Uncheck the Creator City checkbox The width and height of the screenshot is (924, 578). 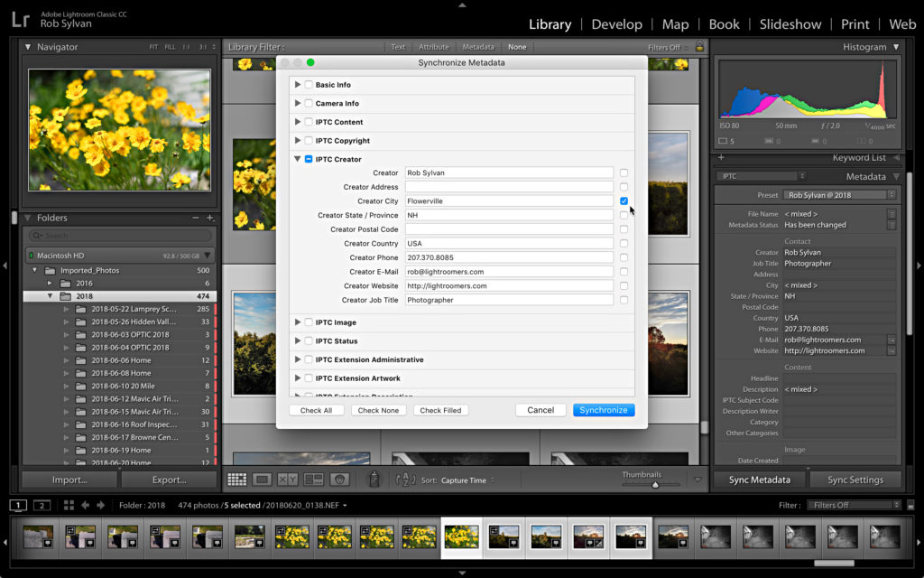pos(624,200)
